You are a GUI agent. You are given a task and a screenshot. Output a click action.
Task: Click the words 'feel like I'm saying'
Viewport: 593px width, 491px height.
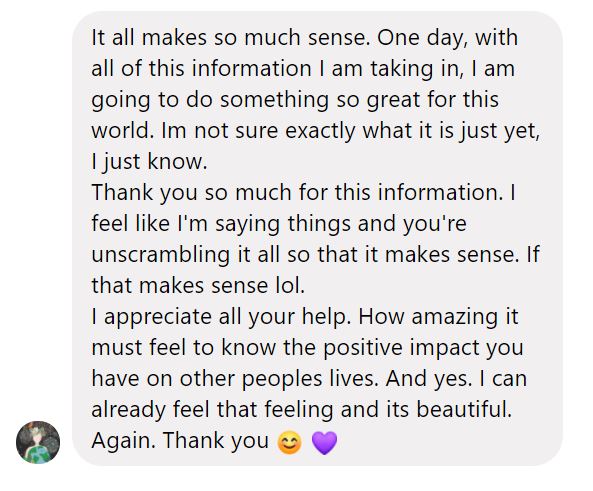click(x=189, y=224)
